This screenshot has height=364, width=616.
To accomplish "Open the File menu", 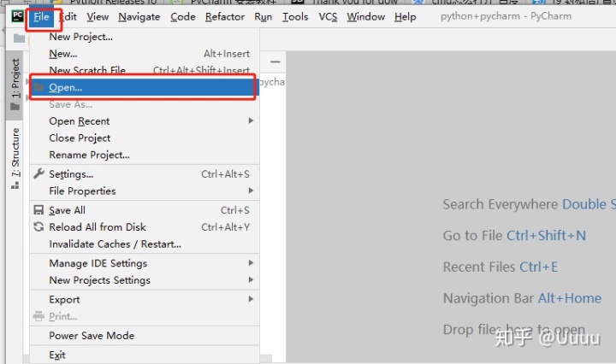I will [41, 17].
